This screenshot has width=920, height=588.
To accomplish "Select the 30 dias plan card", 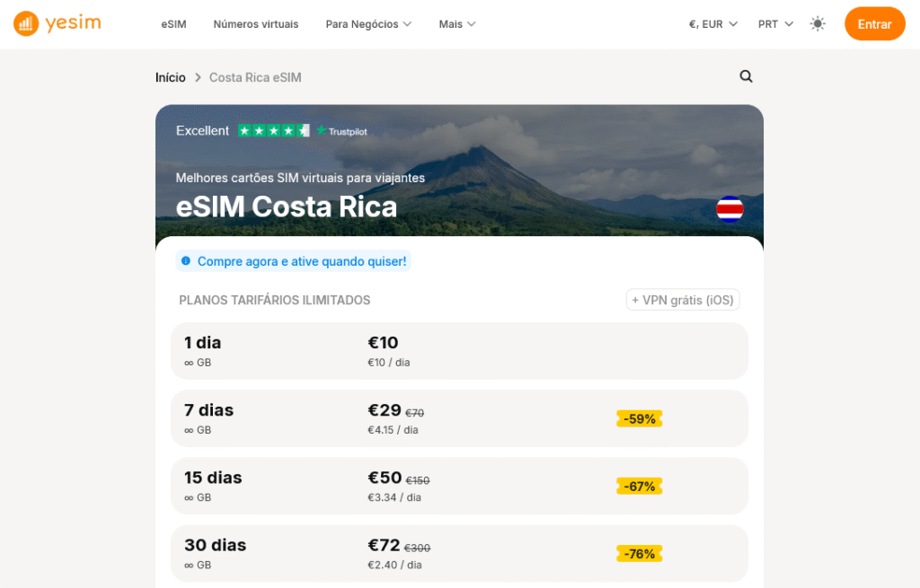I will click(x=459, y=553).
